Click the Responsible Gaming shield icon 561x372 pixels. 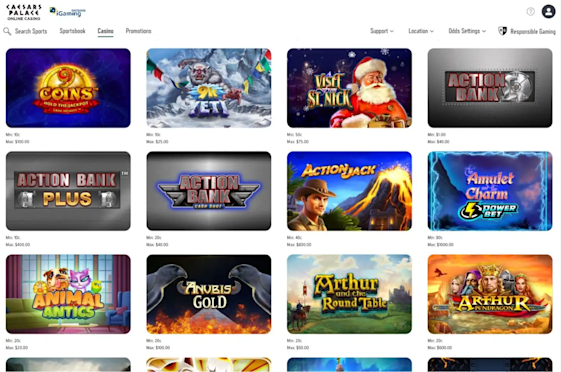(502, 31)
